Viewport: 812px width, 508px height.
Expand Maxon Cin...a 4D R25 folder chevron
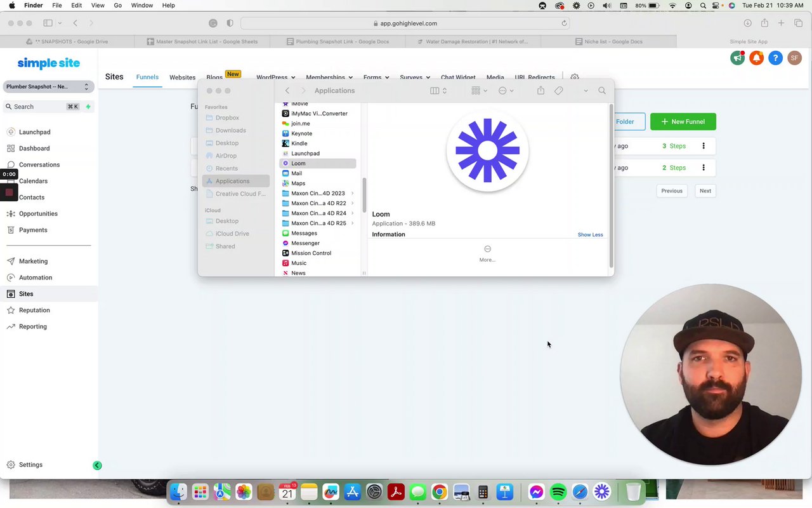tap(352, 224)
